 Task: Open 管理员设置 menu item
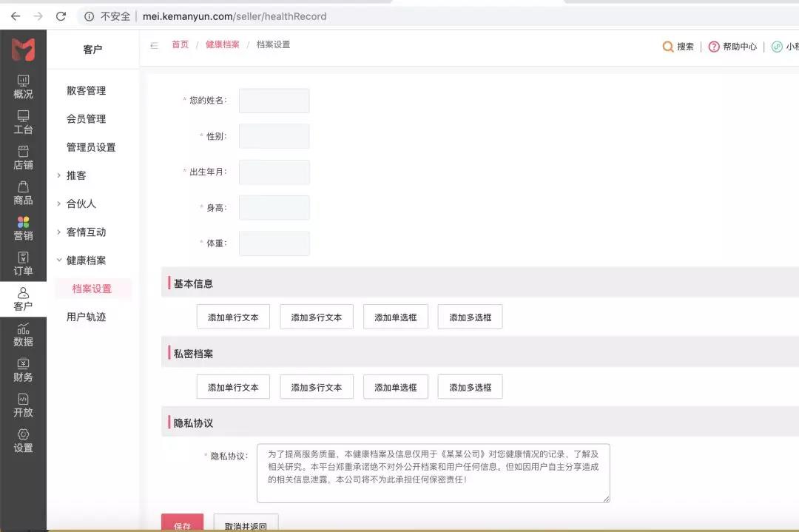(91, 147)
